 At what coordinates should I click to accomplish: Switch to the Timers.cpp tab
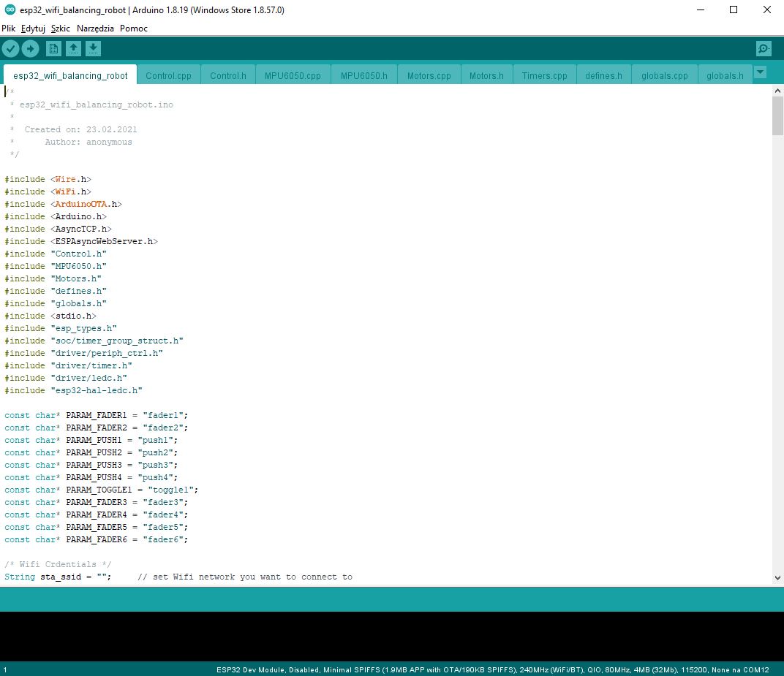click(x=545, y=75)
